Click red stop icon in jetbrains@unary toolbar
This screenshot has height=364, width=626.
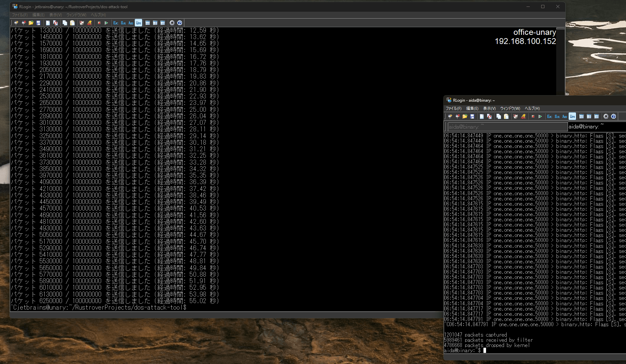click(x=99, y=23)
